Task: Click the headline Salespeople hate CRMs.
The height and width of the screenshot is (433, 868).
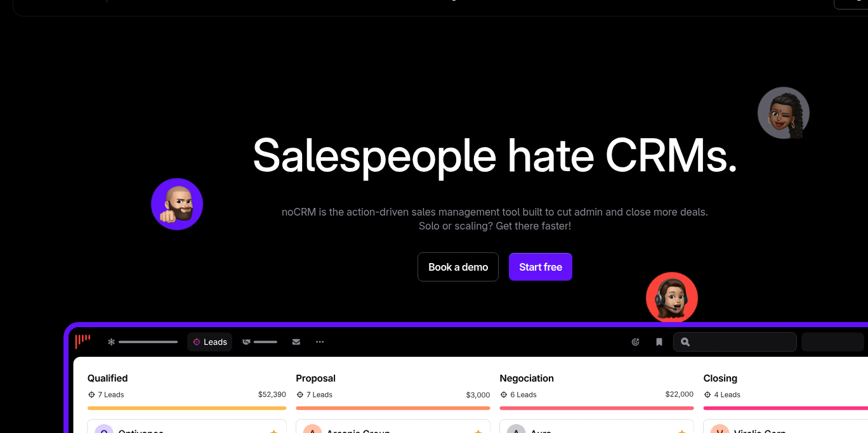Action: (x=495, y=156)
